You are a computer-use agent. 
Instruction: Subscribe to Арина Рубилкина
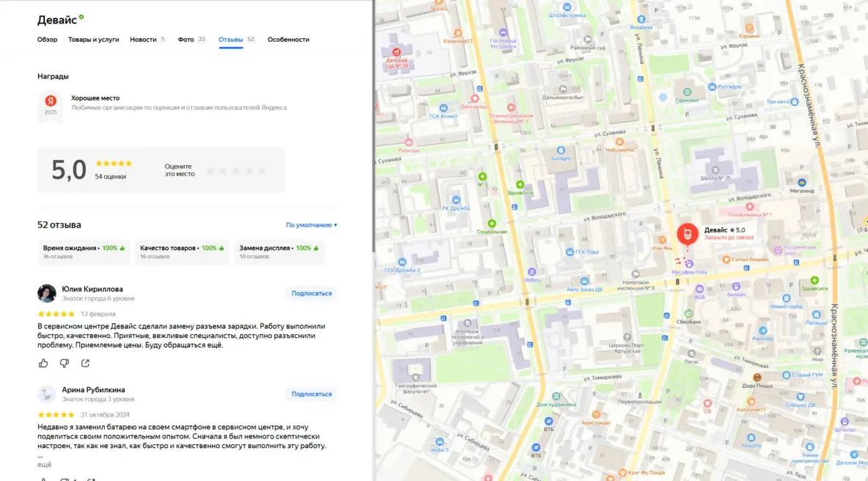click(312, 394)
